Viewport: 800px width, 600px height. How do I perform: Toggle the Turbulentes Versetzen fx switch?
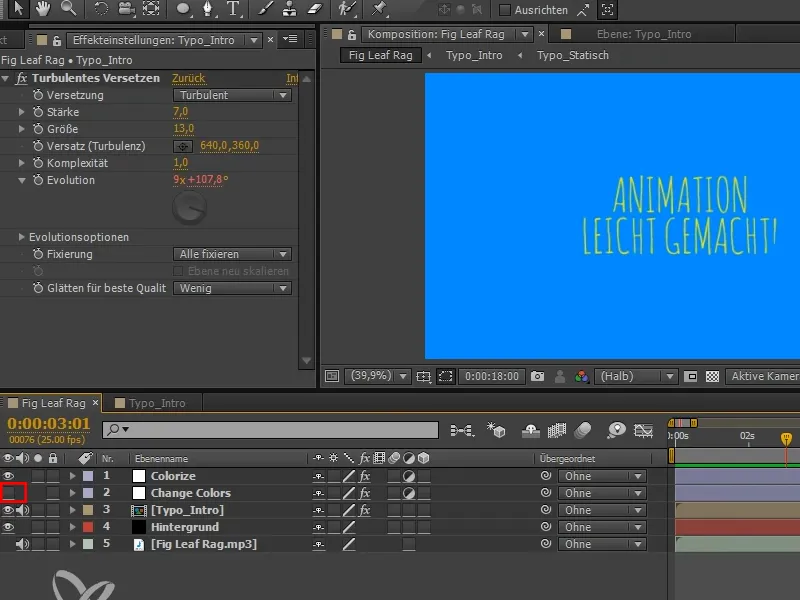[x=21, y=78]
